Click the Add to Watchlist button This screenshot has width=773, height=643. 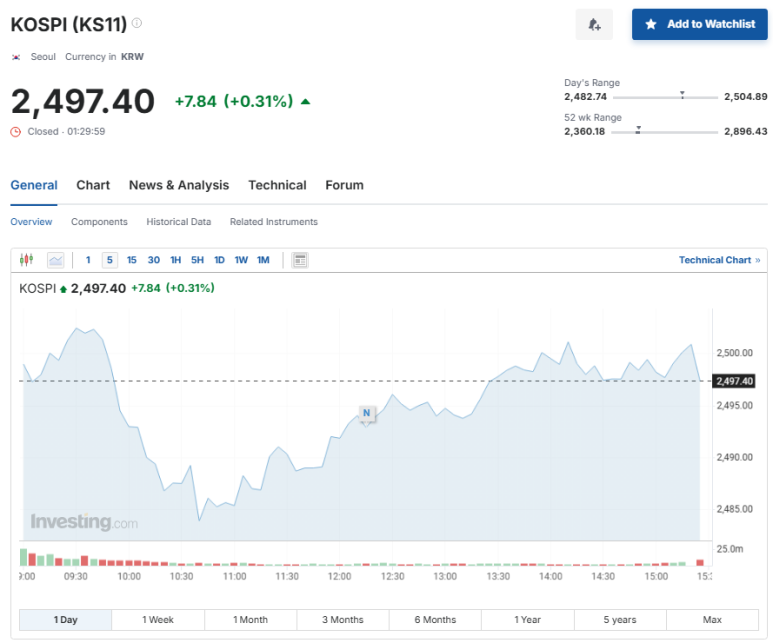coord(700,24)
